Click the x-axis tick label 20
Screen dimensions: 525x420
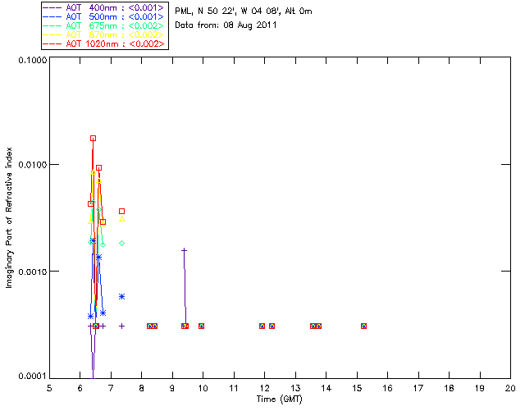pyautogui.click(x=510, y=388)
